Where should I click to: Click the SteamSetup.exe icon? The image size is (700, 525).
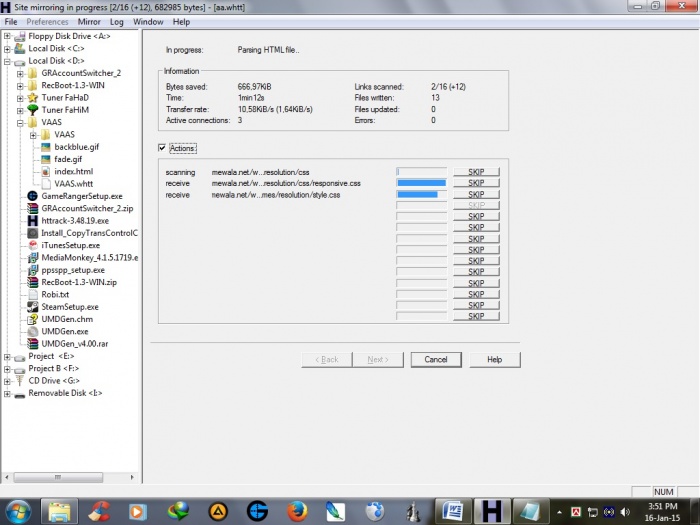tap(33, 307)
